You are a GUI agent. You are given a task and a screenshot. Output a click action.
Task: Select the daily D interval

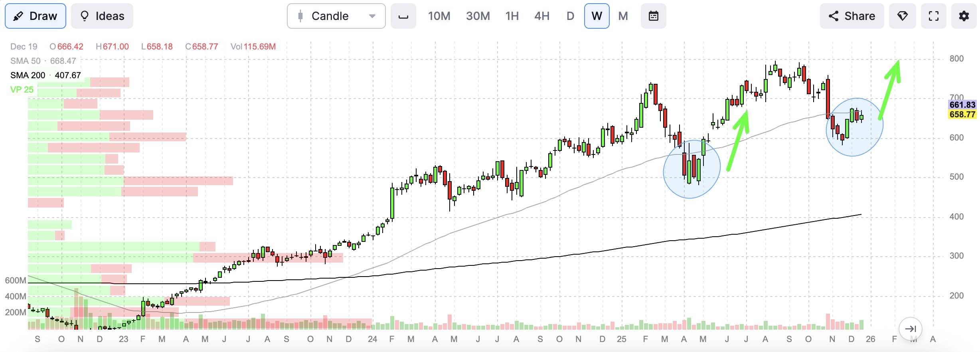pos(570,16)
